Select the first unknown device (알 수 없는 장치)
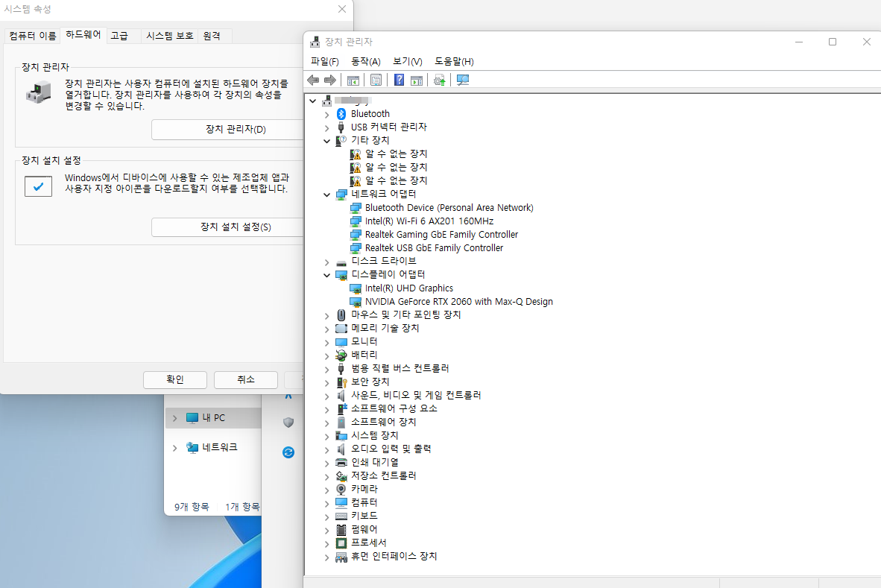Screen dimensions: 881x588 (x=396, y=154)
